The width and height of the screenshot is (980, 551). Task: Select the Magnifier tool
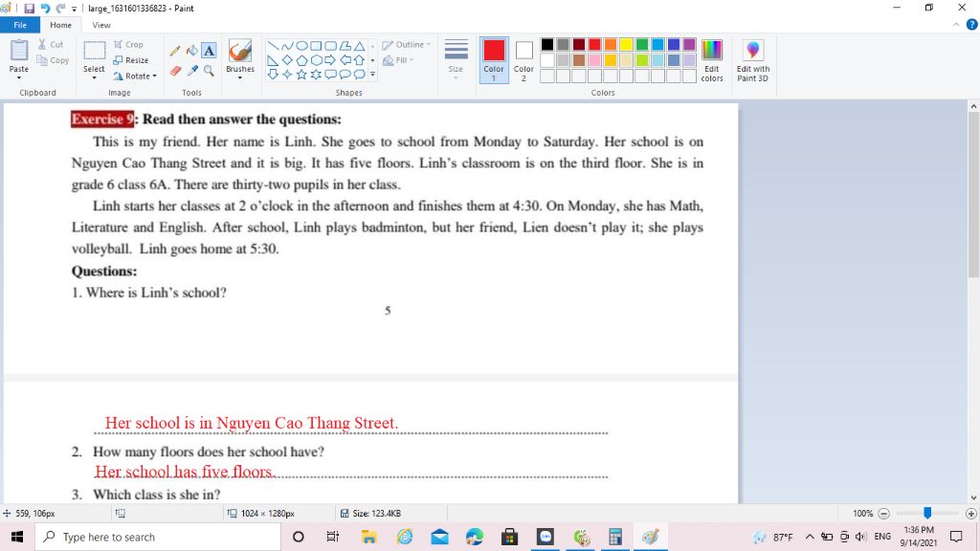[209, 71]
